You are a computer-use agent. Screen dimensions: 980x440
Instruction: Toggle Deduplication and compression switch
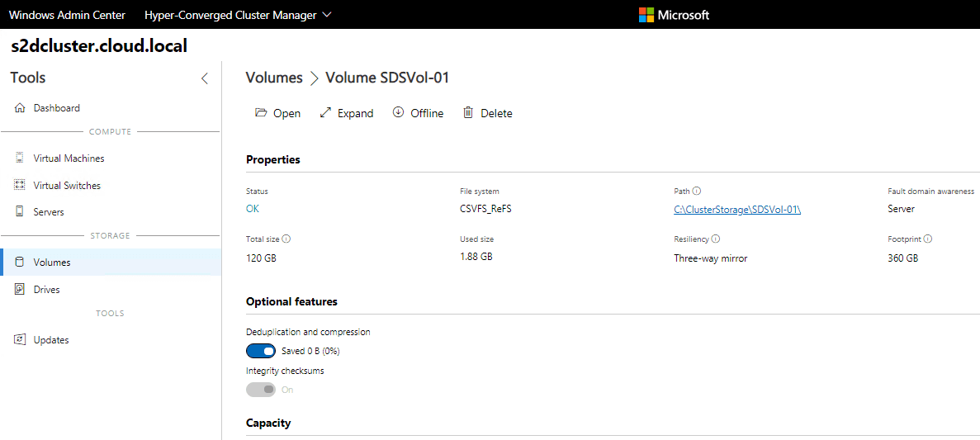point(261,351)
